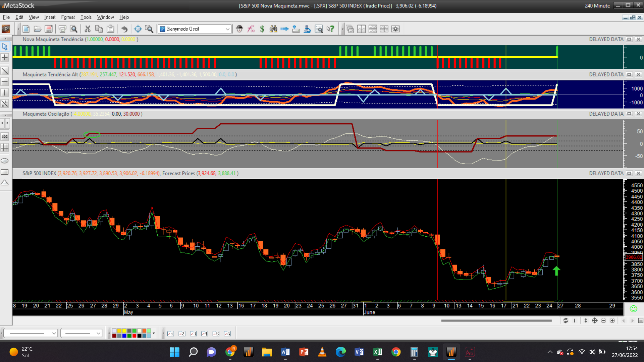This screenshot has height=362, width=644.
Task: Select the trendline drawing tool
Action: pyautogui.click(x=5, y=71)
